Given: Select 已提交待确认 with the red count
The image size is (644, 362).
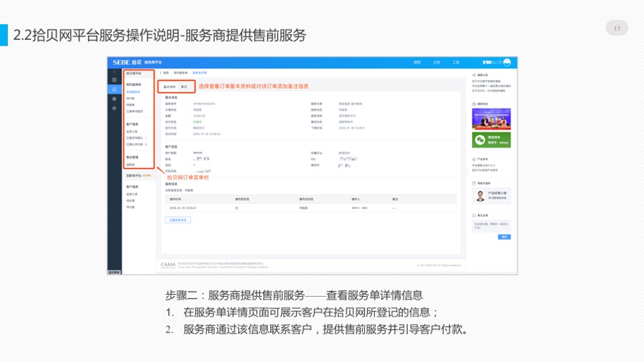Looking at the screenshot, I should pos(136,138).
